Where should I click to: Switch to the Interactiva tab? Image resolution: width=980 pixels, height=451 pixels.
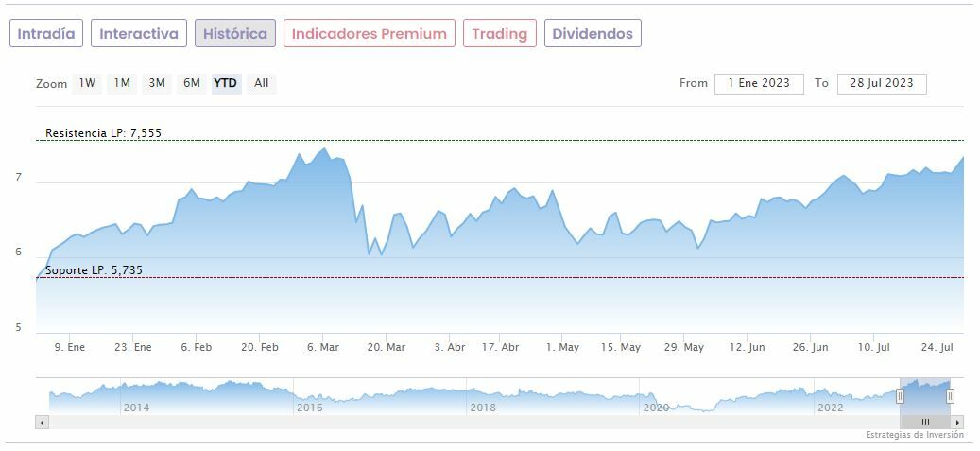click(x=139, y=33)
